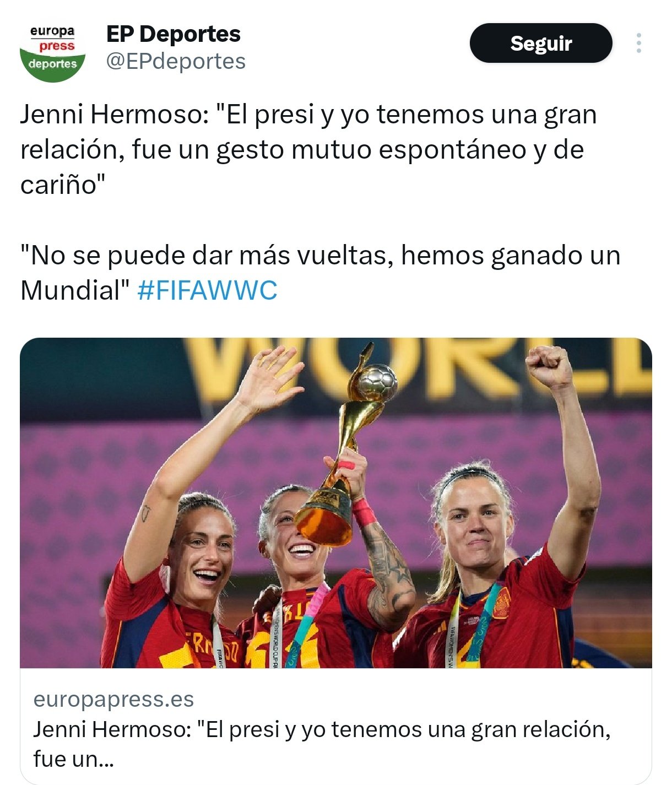Open the @EPdeportes handle
The width and height of the screenshot is (672, 785).
coord(176,61)
